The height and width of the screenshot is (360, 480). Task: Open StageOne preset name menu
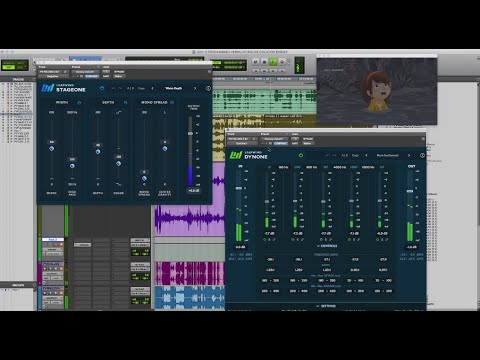click(174, 88)
